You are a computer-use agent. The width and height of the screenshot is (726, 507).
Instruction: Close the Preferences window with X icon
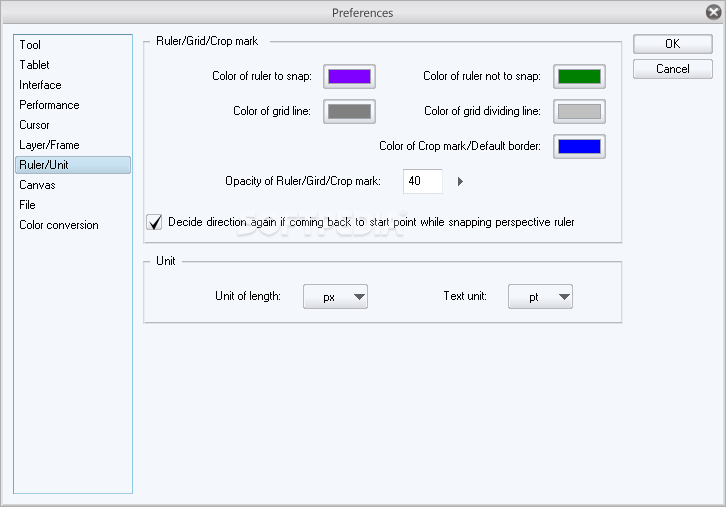point(713,12)
